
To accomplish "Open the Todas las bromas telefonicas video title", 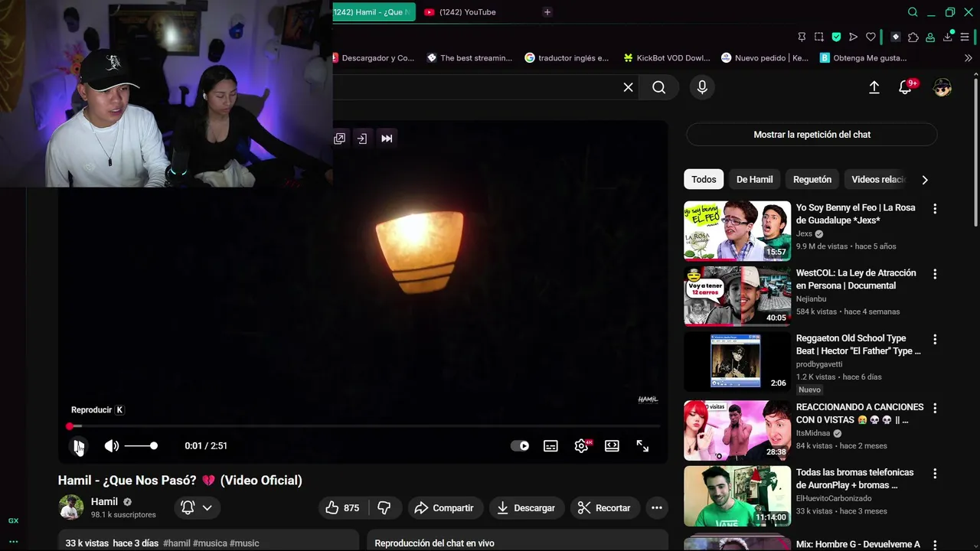I will click(854, 478).
